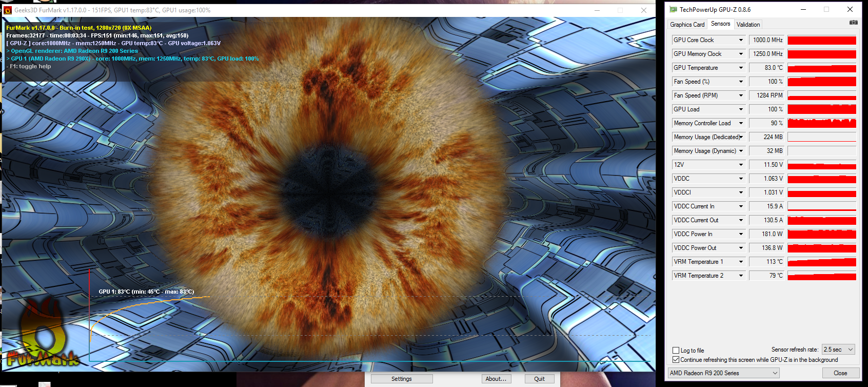Click the 1.063 V VDDC reading
Image resolution: width=868 pixels, height=387 pixels.
[767, 179]
